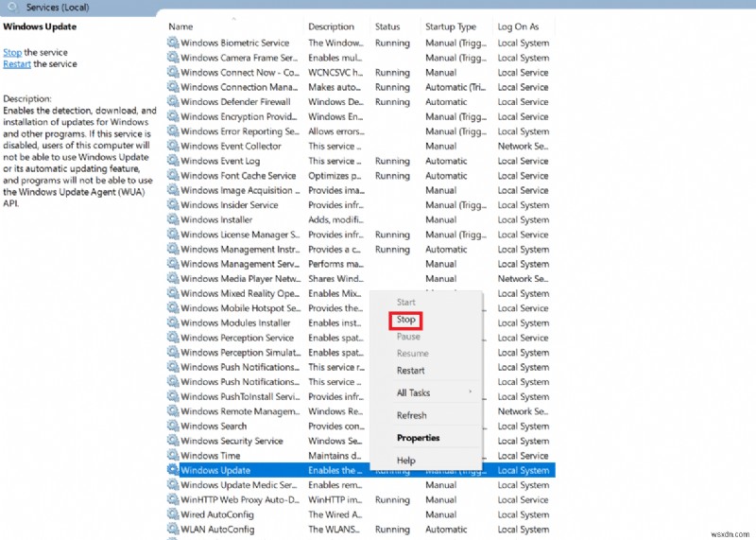Click the Windows Search service gear icon

coord(173,427)
